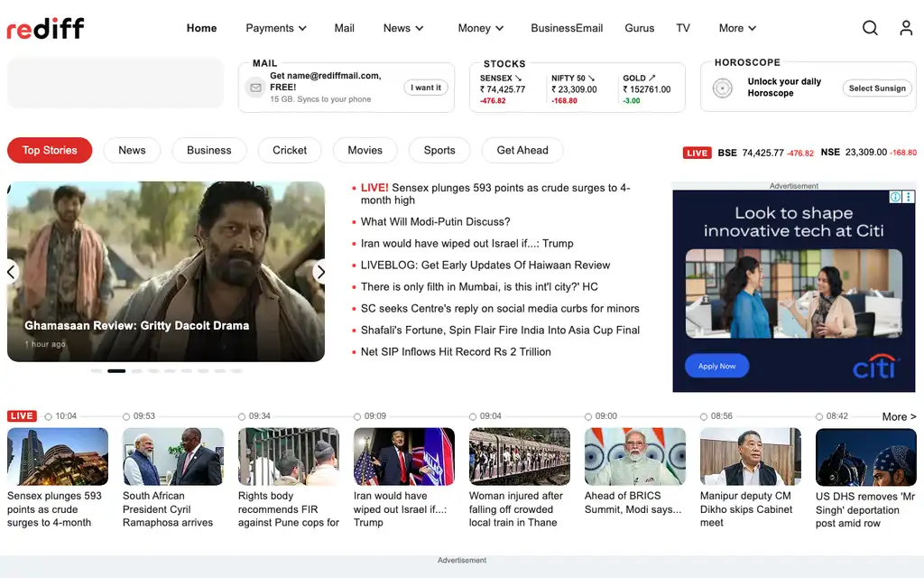Click the 10:04 timeline marker
This screenshot has height=578, width=924.
(x=49, y=416)
